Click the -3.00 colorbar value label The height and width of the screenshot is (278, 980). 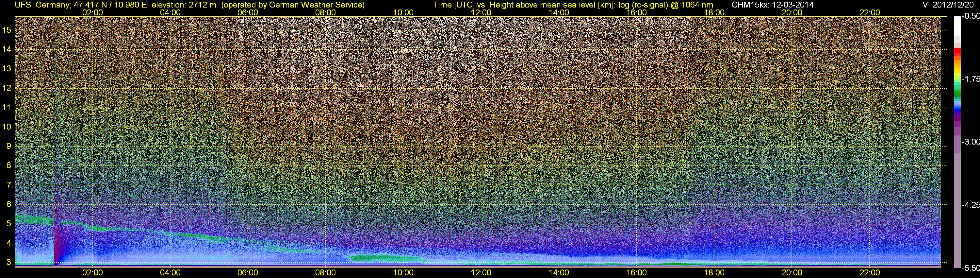(971, 142)
